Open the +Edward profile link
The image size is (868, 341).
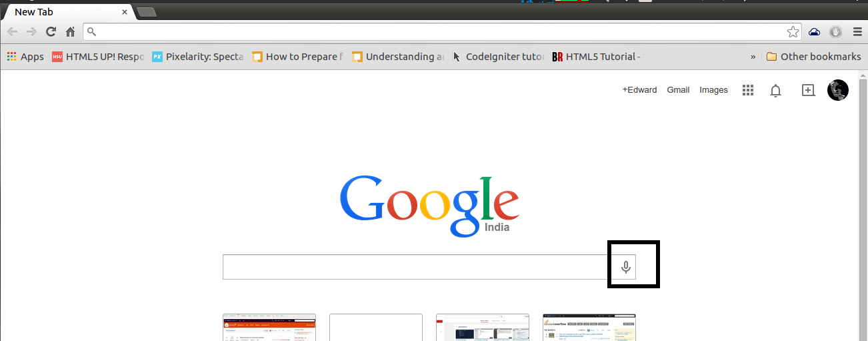pyautogui.click(x=639, y=90)
